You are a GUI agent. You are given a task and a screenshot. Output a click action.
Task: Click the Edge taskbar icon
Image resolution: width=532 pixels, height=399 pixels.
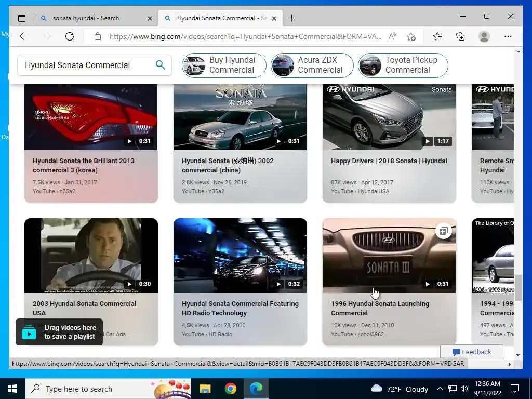(x=256, y=389)
